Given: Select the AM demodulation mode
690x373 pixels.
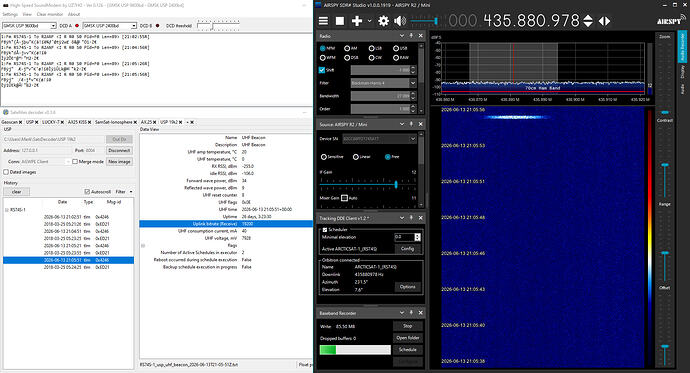Looking at the screenshot, I should [x=347, y=48].
